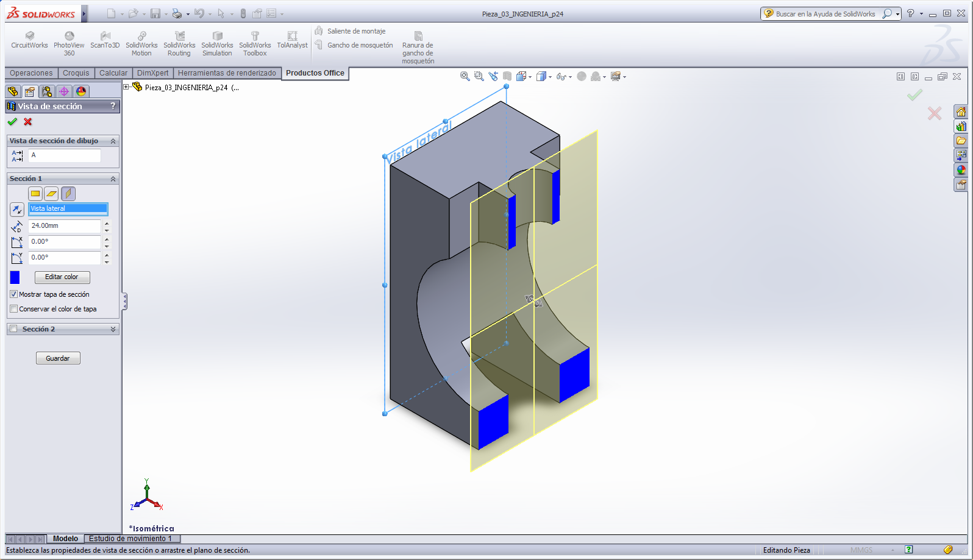Click the Editar color button
The height and width of the screenshot is (560, 973).
point(62,277)
